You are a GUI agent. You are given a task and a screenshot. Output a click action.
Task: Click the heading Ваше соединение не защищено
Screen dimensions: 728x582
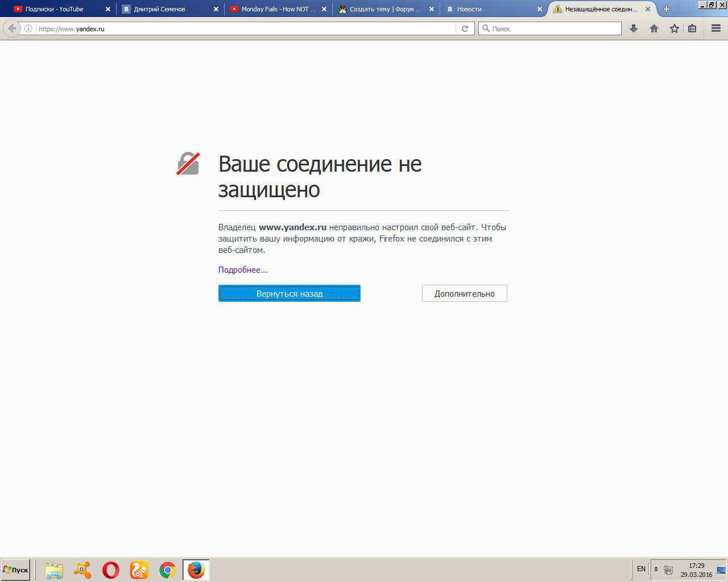320,177
